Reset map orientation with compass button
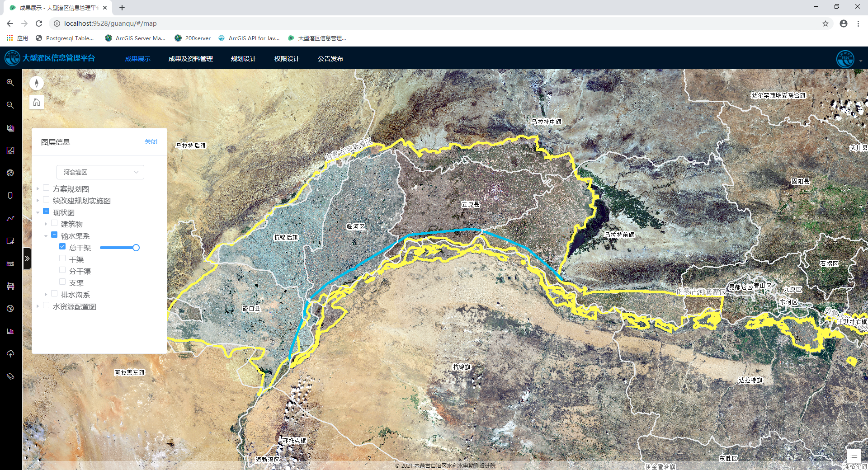This screenshot has height=470, width=868. [x=37, y=83]
